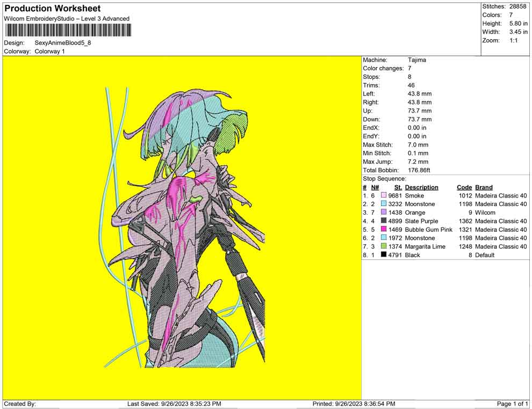Select the Left value "43.8 mm"
This screenshot has height=409, width=532.
(x=420, y=94)
